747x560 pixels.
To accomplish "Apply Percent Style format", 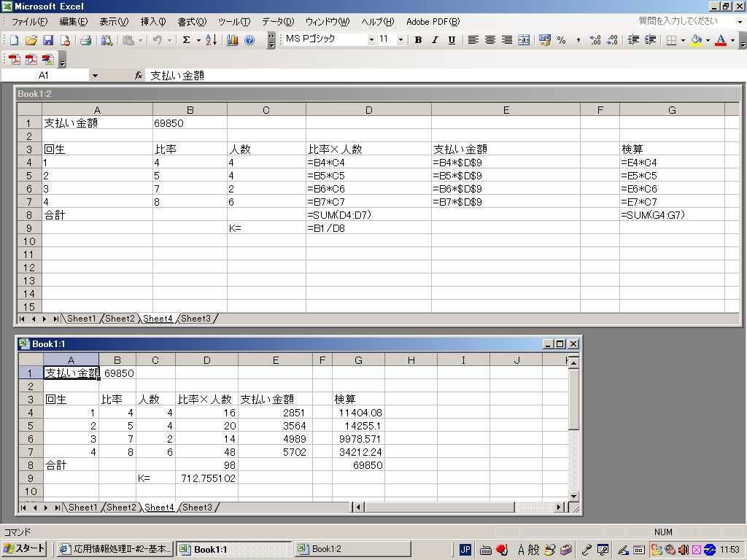I will 561,40.
